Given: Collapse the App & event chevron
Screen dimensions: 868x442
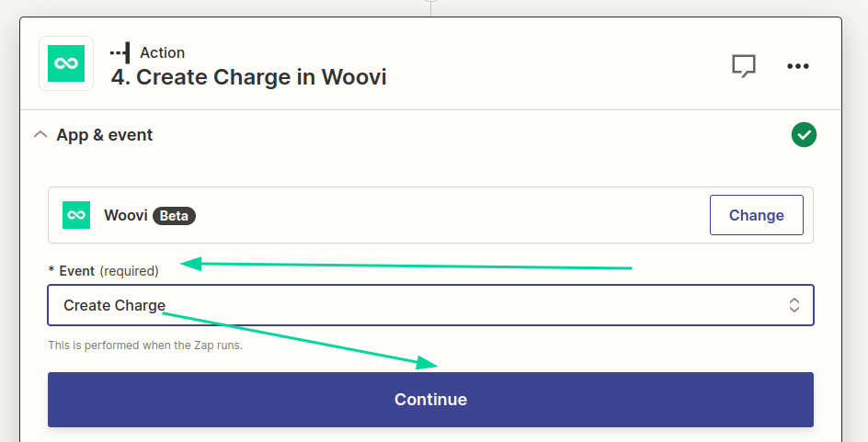Looking at the screenshot, I should point(40,135).
